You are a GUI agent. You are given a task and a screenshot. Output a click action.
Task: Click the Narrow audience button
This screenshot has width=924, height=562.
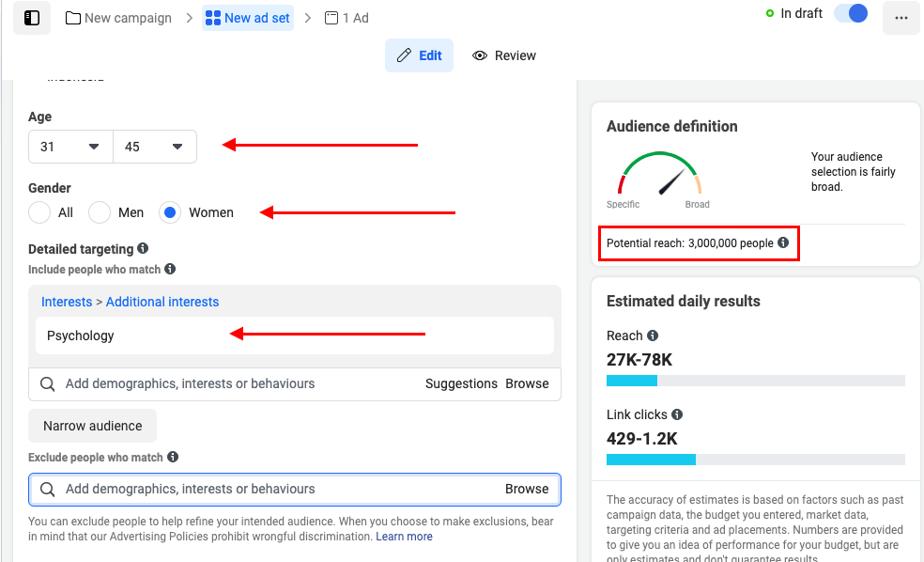tap(93, 426)
